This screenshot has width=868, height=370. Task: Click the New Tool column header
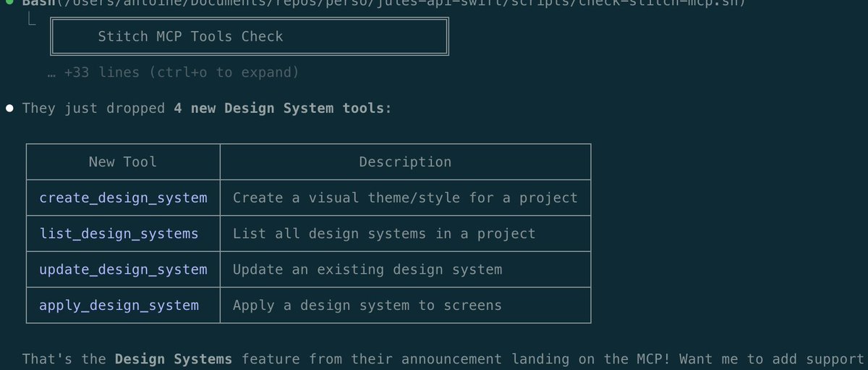click(x=122, y=162)
